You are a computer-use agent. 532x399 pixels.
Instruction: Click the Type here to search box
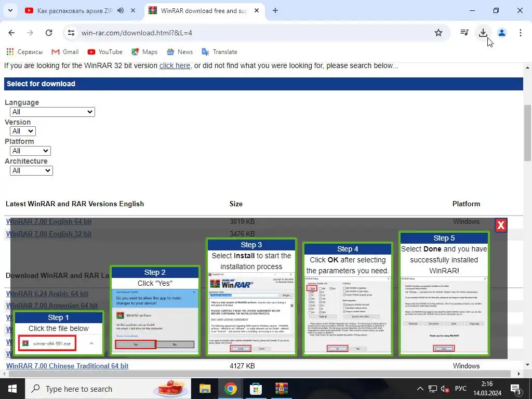pyautogui.click(x=108, y=389)
